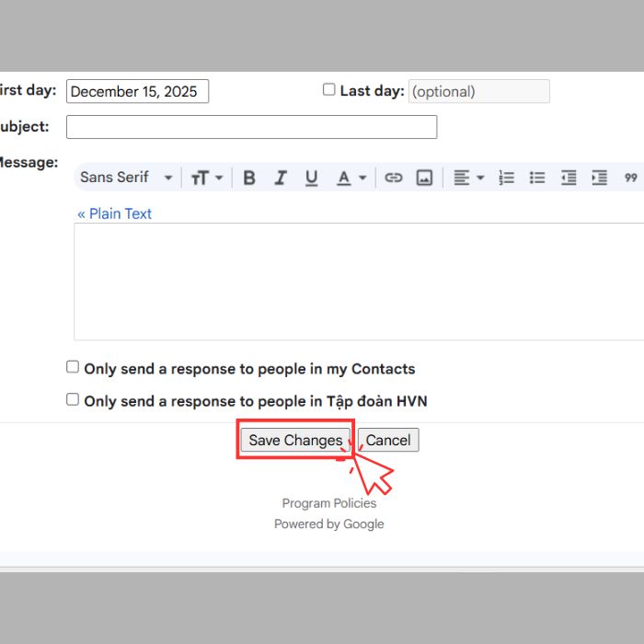Enable the Last day checkbox
This screenshot has width=644, height=644.
pyautogui.click(x=329, y=89)
